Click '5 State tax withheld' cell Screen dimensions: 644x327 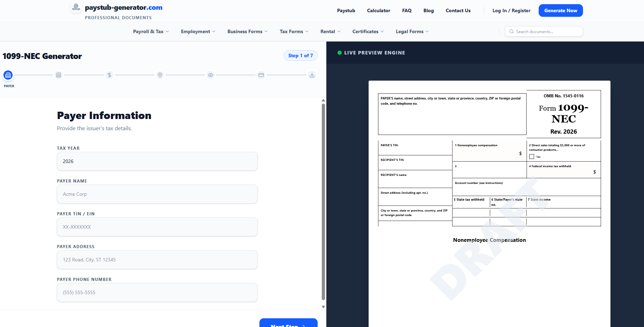click(471, 202)
